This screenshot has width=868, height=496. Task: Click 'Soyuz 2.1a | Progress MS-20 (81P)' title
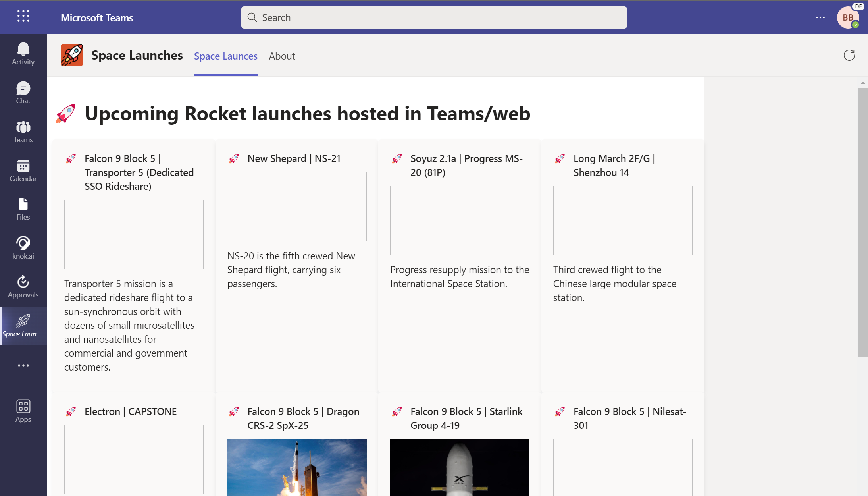[x=466, y=165]
